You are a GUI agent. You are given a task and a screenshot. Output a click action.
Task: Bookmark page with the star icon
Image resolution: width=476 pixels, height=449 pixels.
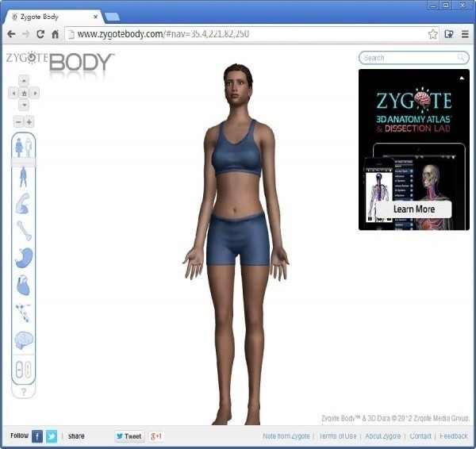tap(433, 34)
